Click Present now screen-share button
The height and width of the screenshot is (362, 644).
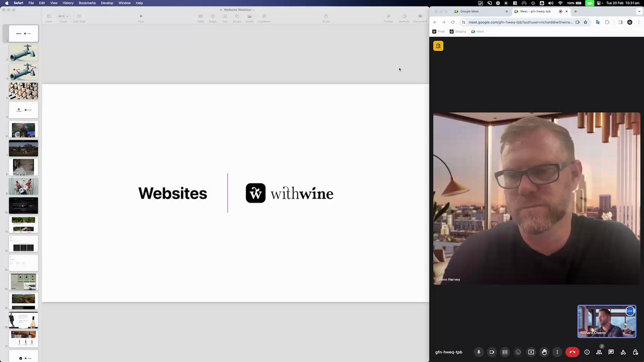tap(531, 352)
